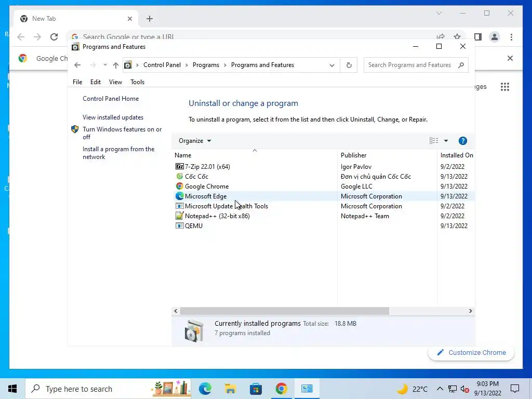
Task: Open File Explorer from taskbar
Action: pyautogui.click(x=230, y=389)
